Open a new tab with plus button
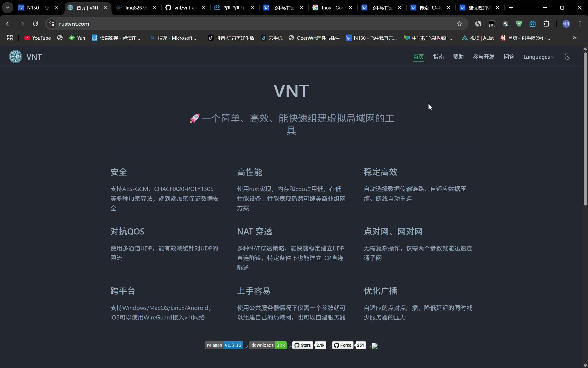The height and width of the screenshot is (368, 588). [x=511, y=8]
